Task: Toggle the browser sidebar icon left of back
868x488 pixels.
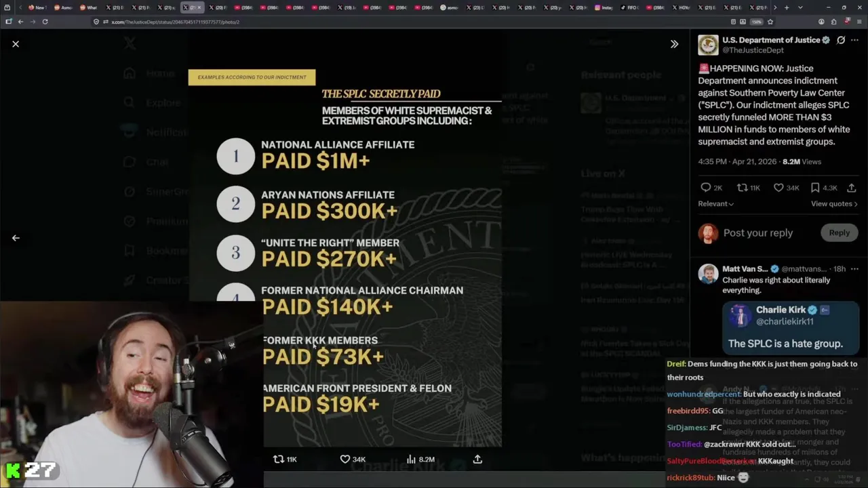Action: 8,22
